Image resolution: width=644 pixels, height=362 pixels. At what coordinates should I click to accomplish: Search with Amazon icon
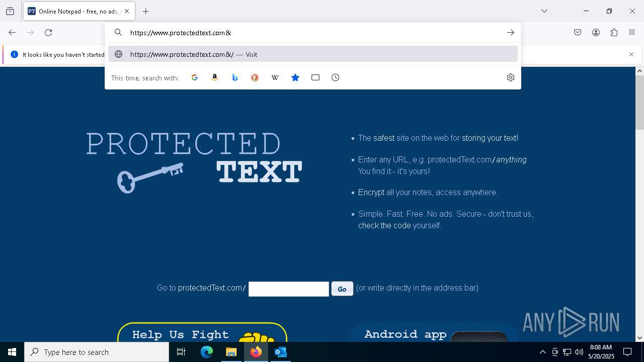(215, 77)
